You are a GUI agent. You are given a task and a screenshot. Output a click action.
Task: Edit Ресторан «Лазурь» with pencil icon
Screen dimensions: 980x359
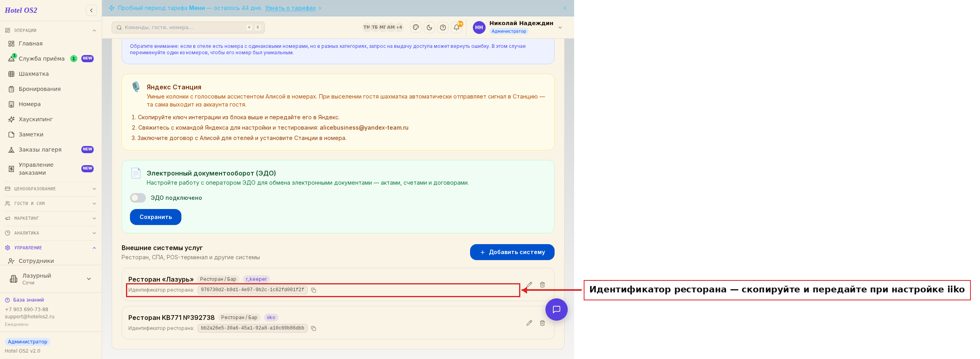(x=529, y=285)
